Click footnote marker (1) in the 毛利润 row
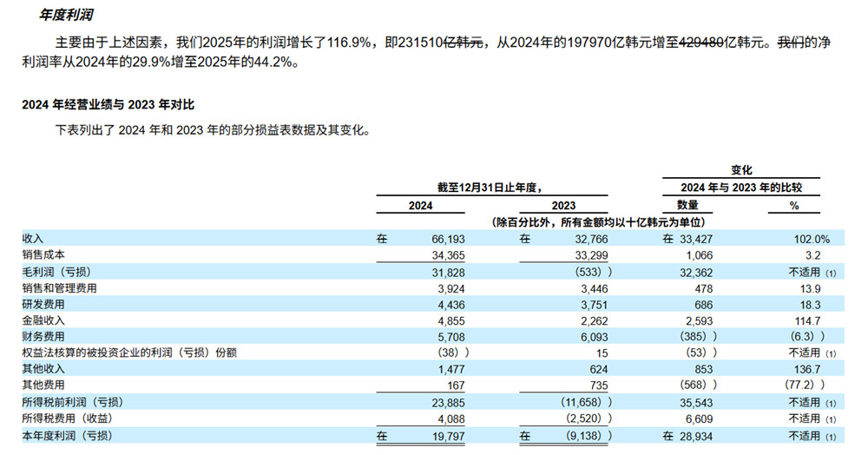The width and height of the screenshot is (868, 455). [831, 273]
